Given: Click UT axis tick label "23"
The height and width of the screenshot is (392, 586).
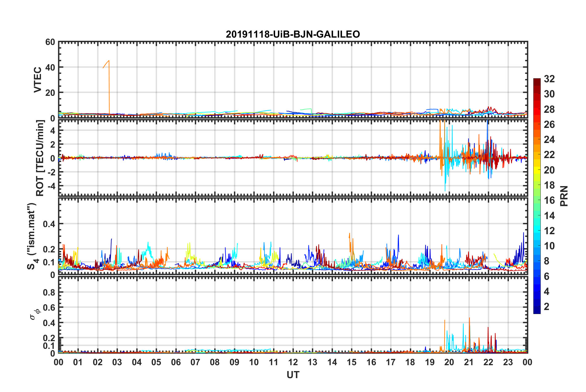Looking at the screenshot, I should coord(508,362).
